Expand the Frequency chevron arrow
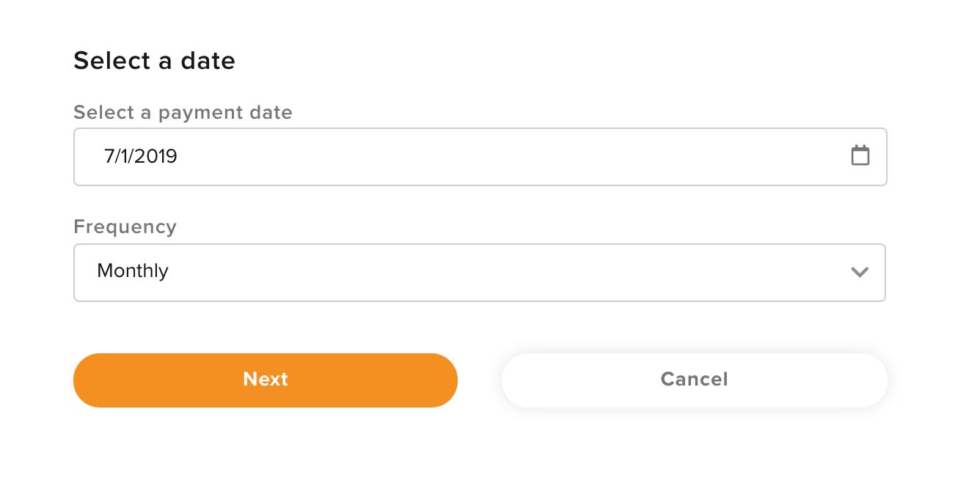The height and width of the screenshot is (494, 980). tap(860, 272)
